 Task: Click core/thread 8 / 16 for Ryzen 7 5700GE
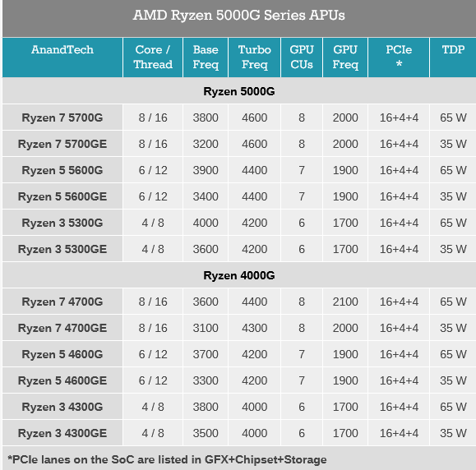click(153, 144)
